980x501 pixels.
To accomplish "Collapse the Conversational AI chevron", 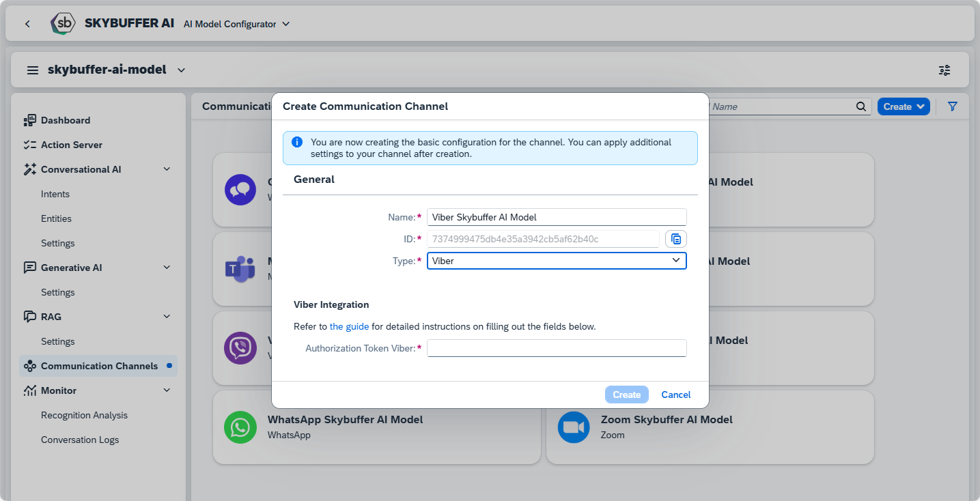I will click(167, 169).
